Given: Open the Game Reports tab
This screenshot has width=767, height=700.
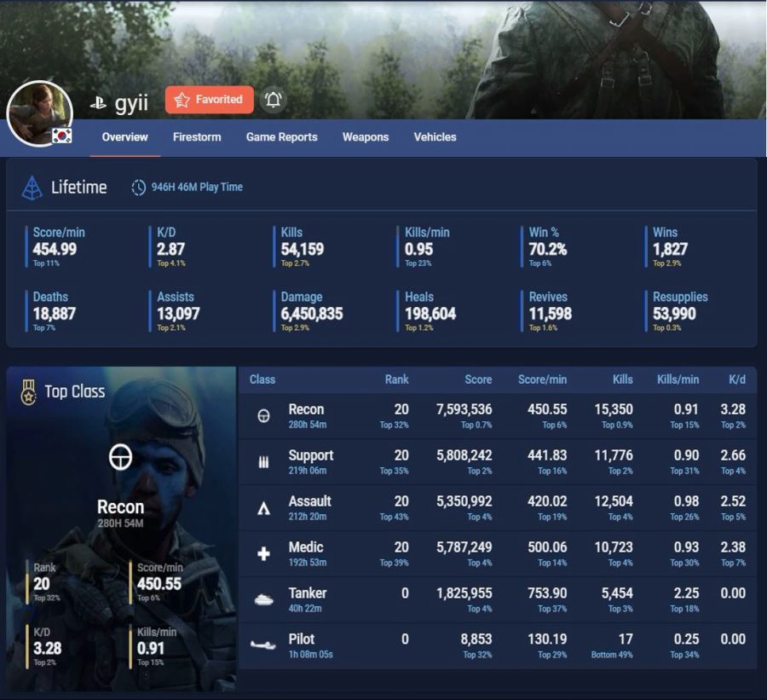Looking at the screenshot, I should pos(281,137).
